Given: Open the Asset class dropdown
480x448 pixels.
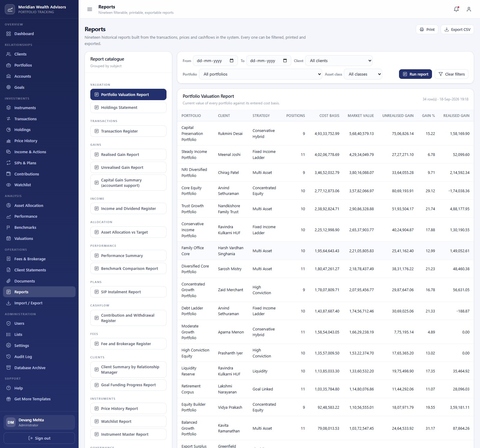Looking at the screenshot, I should [363, 74].
